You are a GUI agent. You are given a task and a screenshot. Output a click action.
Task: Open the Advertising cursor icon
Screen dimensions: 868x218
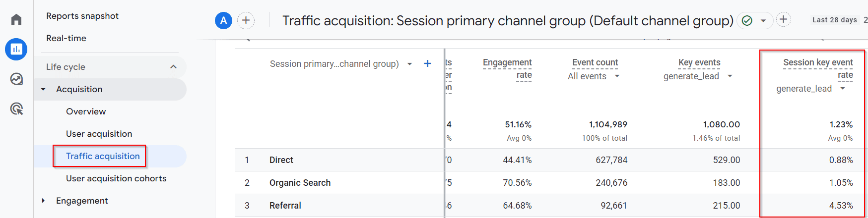(16, 109)
